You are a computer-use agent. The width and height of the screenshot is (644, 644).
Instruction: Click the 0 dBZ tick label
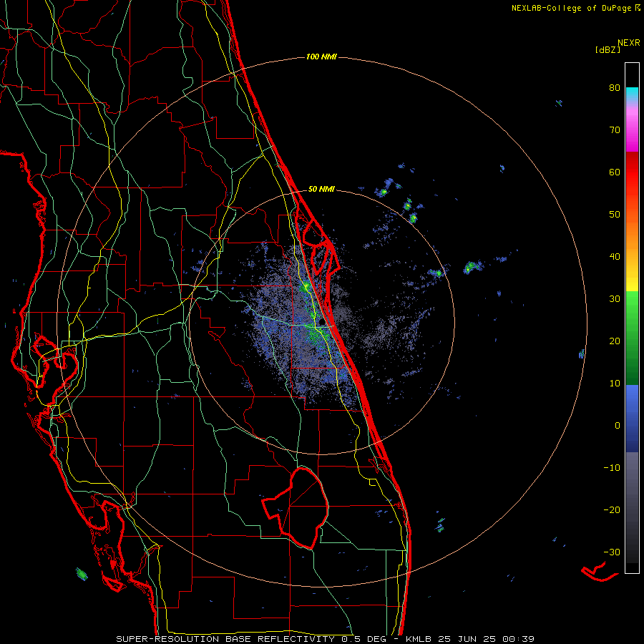click(618, 426)
